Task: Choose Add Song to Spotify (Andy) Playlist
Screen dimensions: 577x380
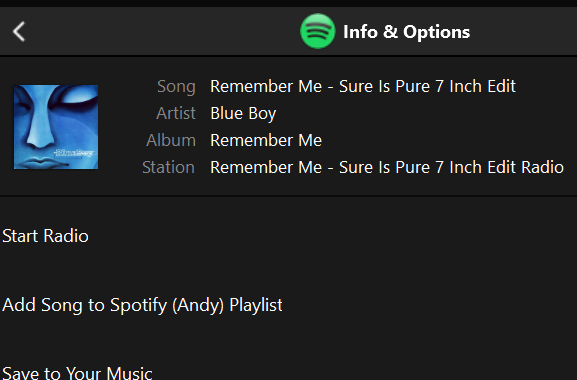Action: pos(142,305)
